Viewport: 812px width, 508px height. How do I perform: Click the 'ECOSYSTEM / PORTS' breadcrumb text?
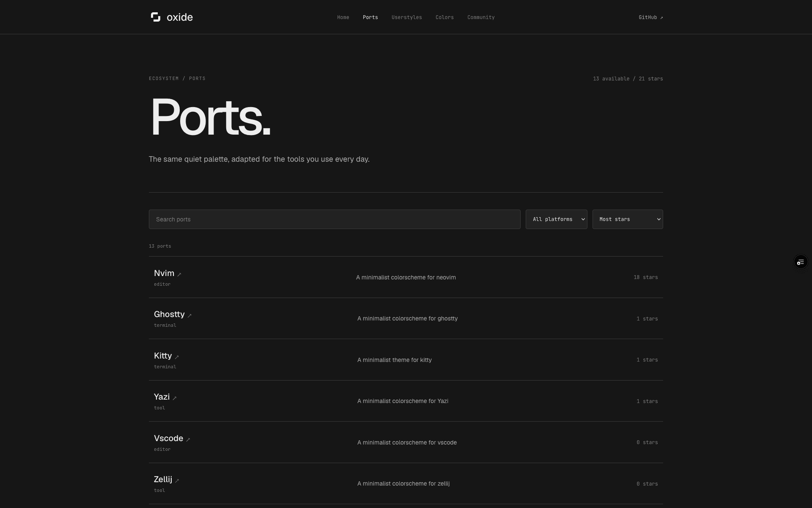177,78
